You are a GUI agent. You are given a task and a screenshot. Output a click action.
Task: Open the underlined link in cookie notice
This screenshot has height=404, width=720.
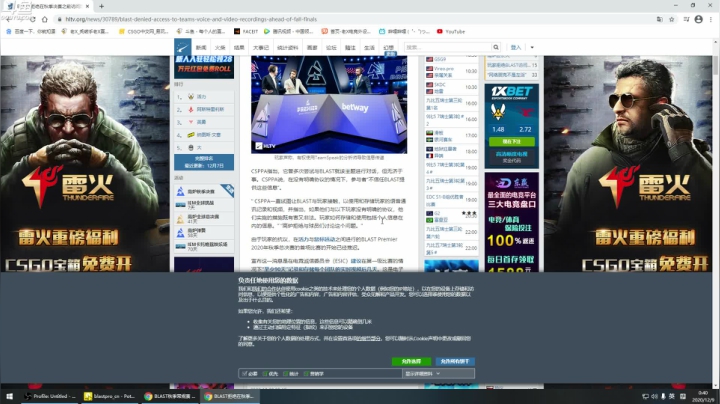[368, 338]
